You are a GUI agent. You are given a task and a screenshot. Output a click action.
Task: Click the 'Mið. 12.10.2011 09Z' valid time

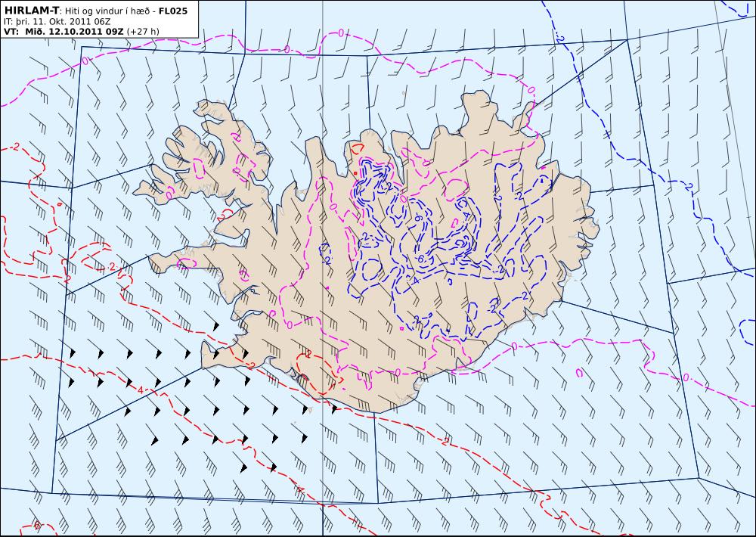click(74, 32)
